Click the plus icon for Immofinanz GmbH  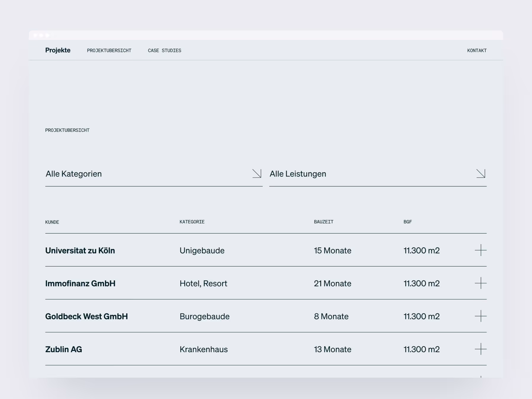pos(480,283)
